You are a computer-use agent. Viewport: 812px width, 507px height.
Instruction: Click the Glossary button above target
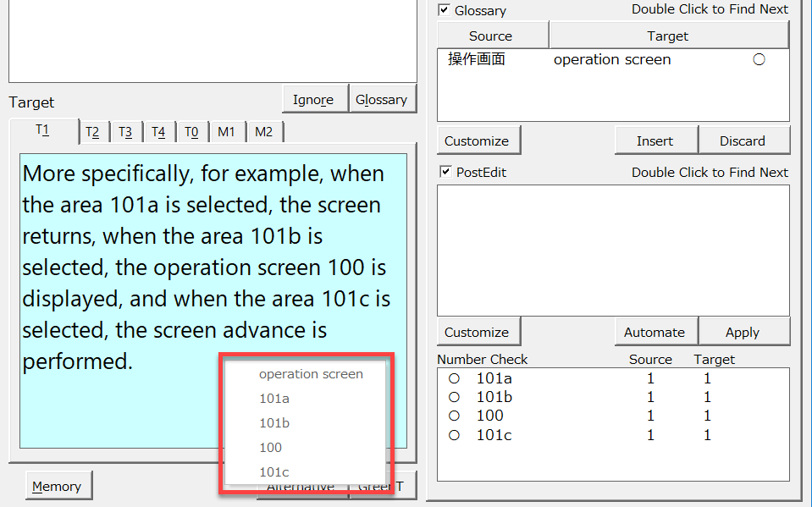point(381,99)
